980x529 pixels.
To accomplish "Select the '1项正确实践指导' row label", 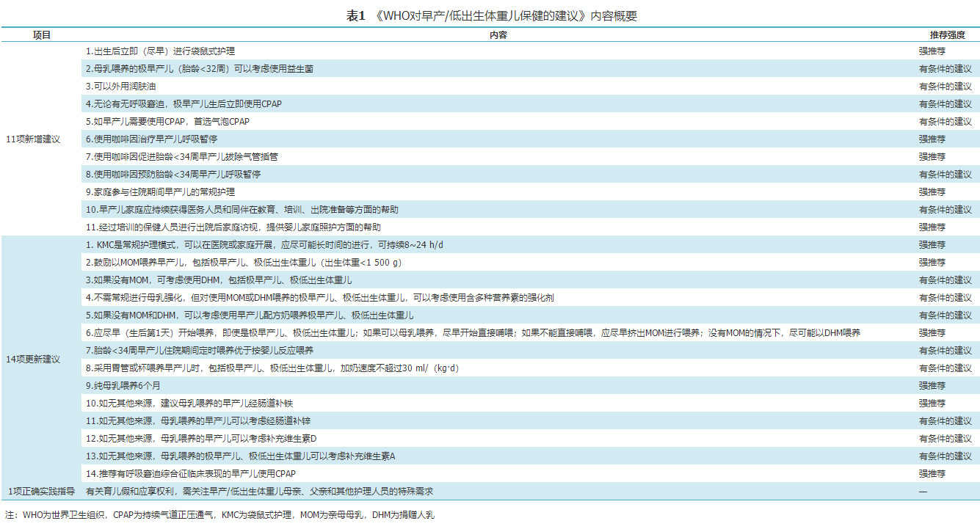I will (41, 492).
